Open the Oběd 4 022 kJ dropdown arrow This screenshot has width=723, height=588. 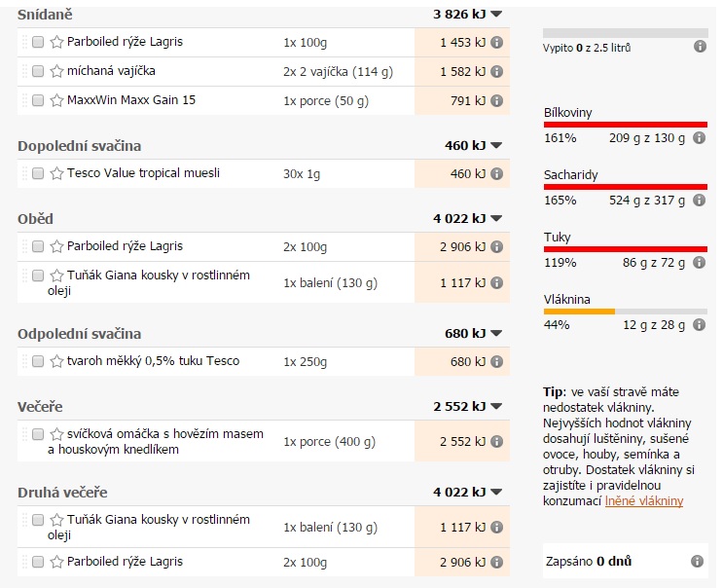[496, 219]
